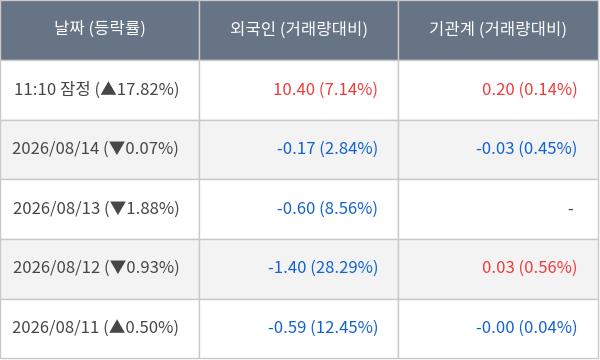The width and height of the screenshot is (600, 360).
Task: Click the down triangle next to 0.07%
Action: [116, 148]
